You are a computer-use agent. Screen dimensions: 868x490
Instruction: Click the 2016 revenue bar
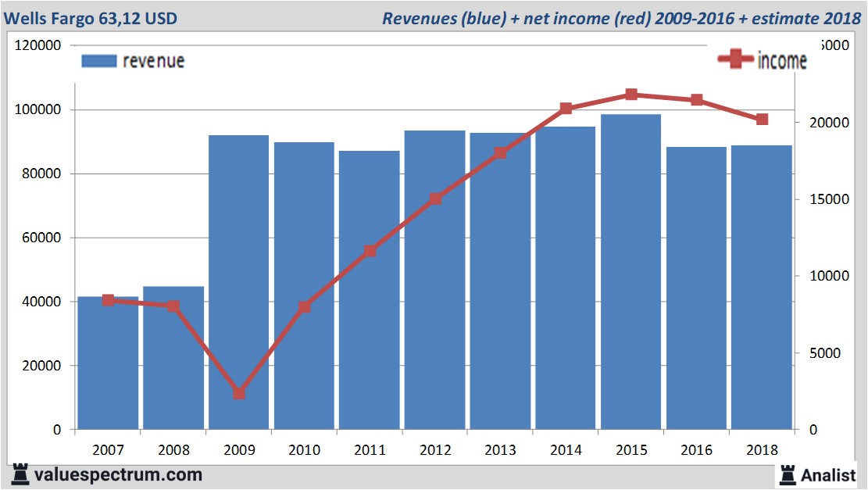click(x=696, y=289)
